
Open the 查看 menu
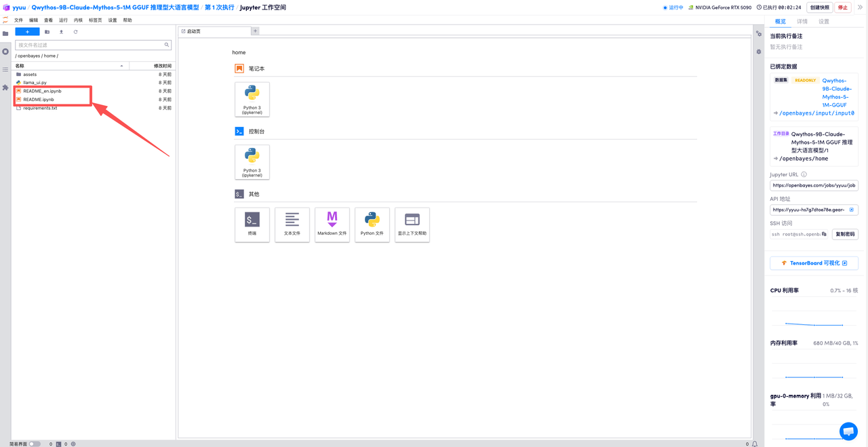coord(48,20)
